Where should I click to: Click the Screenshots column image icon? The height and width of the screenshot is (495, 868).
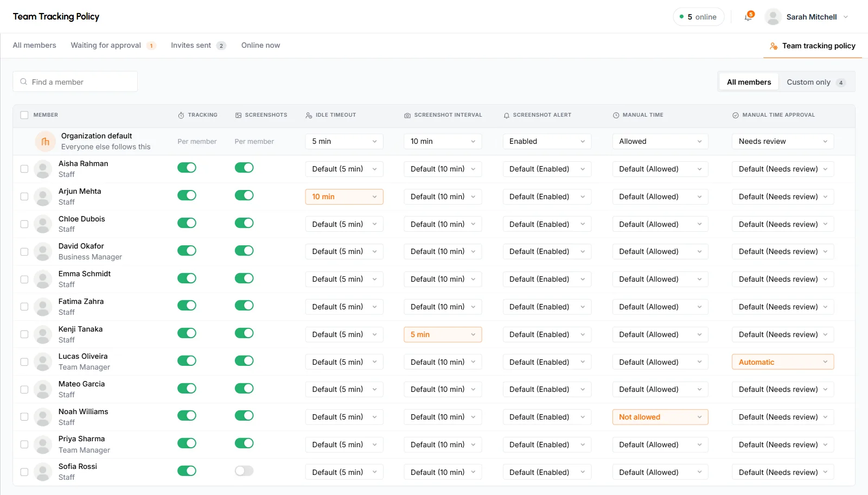coord(238,115)
